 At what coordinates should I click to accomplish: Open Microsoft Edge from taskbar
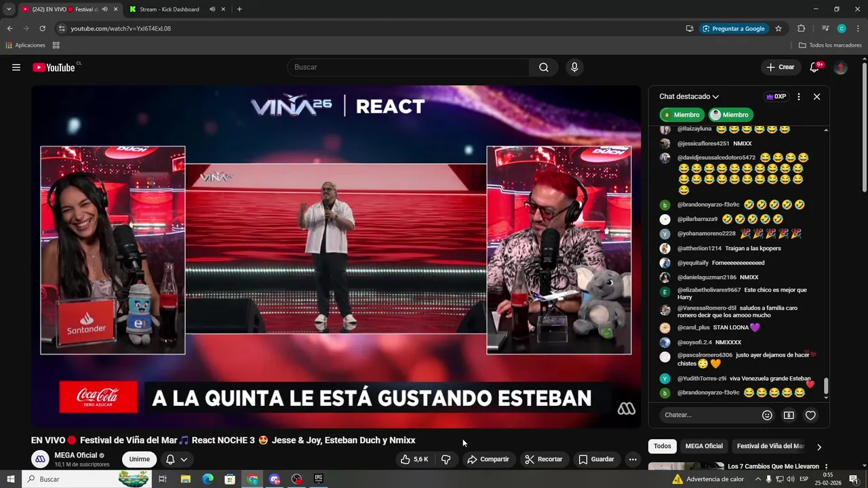tap(208, 479)
